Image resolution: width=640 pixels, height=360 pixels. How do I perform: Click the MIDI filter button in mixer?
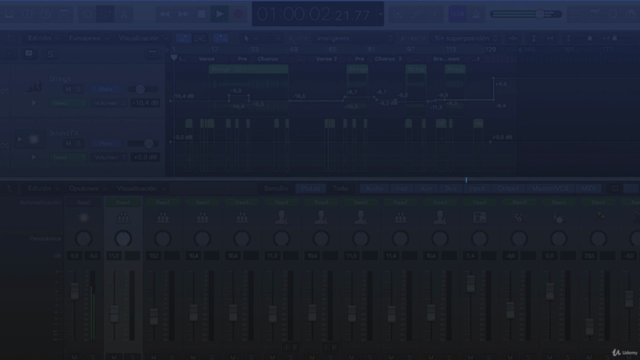[x=589, y=189]
